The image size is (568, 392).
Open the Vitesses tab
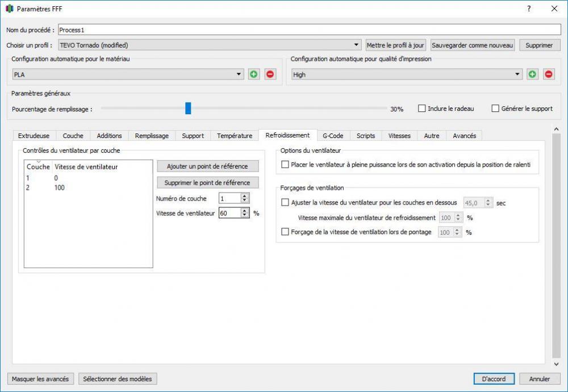(399, 136)
